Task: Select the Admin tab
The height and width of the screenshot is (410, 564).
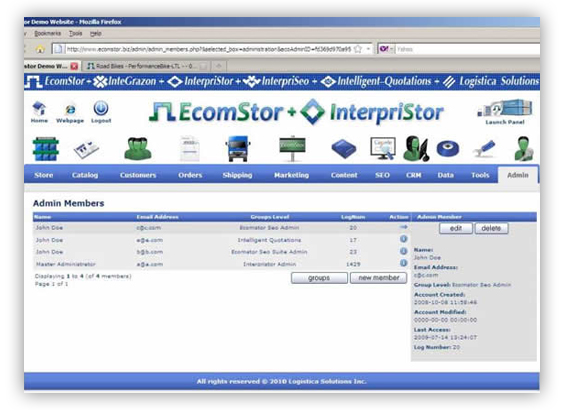Action: (518, 175)
